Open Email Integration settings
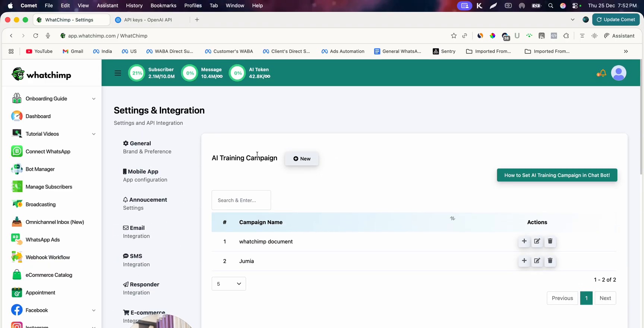Viewport: 644px width, 328px height. click(136, 232)
